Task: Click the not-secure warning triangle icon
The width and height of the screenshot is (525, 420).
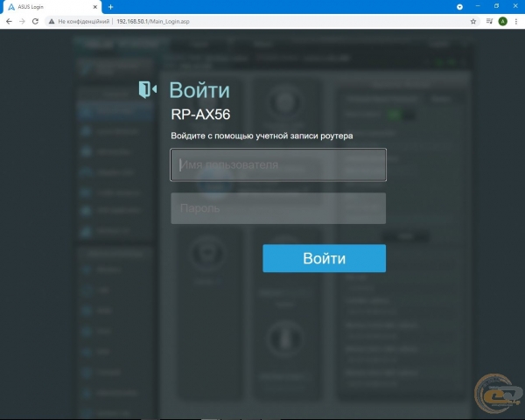Action: click(x=52, y=21)
